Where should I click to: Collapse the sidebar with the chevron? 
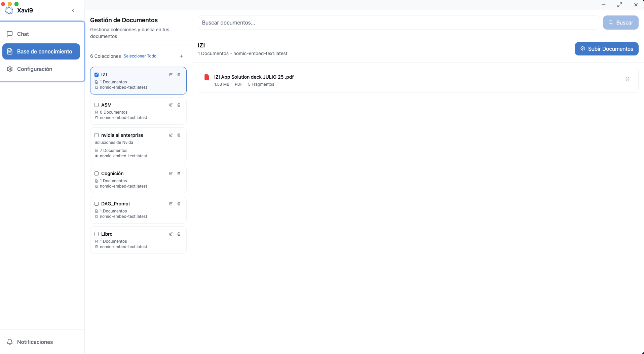point(73,10)
